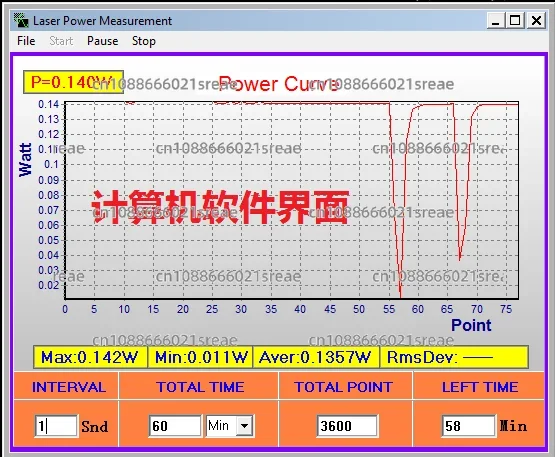Viewport: 555px width, 457px height.
Task: Open the Min time unit dropdown arrow
Action: pyautogui.click(x=245, y=425)
